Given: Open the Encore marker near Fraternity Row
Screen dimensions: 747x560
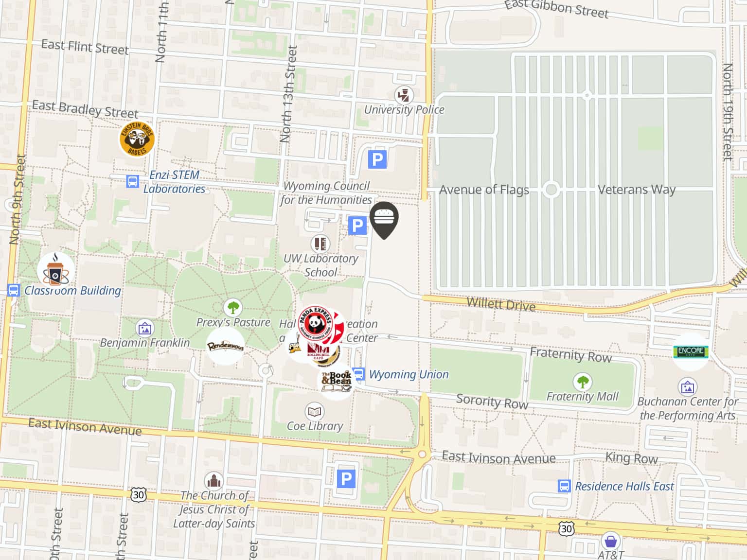Looking at the screenshot, I should (691, 352).
